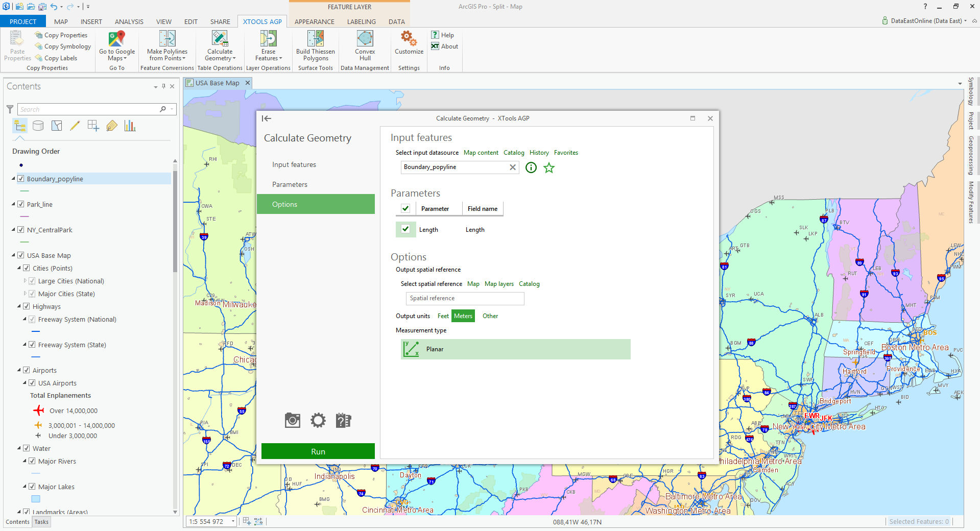Switch to List by Data Source
980x531 pixels.
38,126
